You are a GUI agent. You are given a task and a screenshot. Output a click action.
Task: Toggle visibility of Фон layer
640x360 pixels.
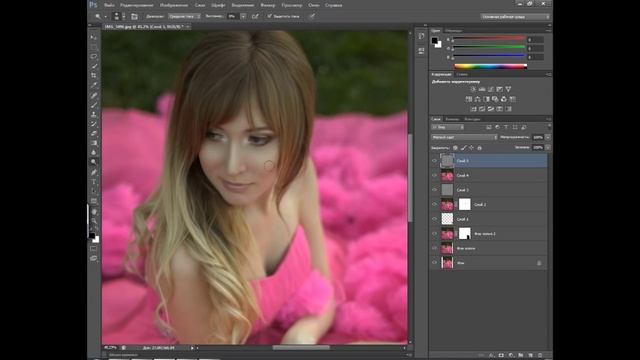(x=434, y=263)
